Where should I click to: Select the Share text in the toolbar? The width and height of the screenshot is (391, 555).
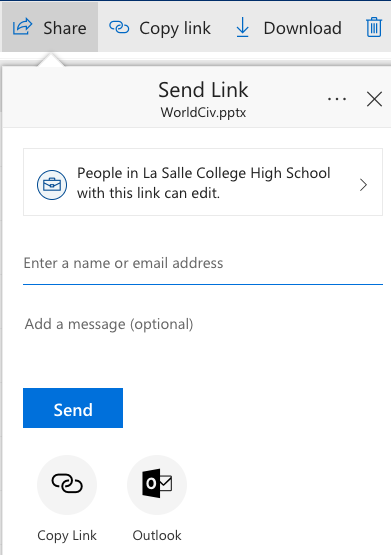coord(65,28)
